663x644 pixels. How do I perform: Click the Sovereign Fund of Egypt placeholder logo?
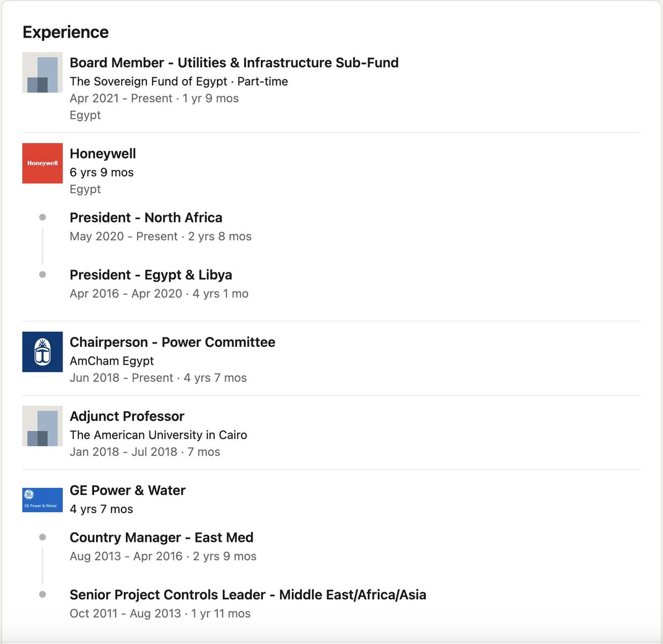[x=43, y=72]
